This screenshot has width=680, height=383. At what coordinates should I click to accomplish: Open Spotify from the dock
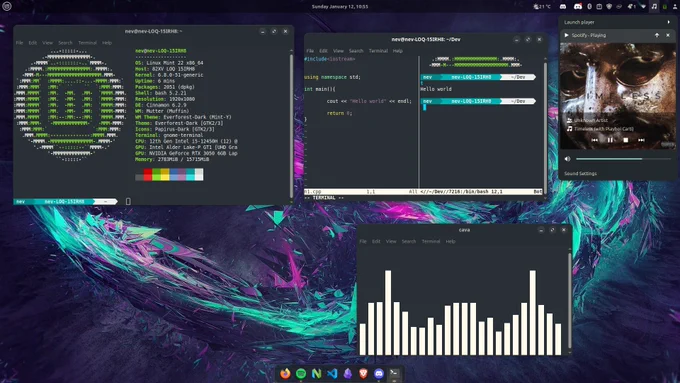coord(301,373)
